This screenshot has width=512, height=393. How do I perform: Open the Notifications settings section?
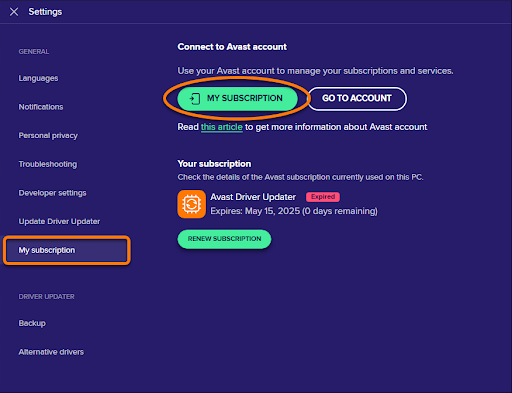(41, 107)
